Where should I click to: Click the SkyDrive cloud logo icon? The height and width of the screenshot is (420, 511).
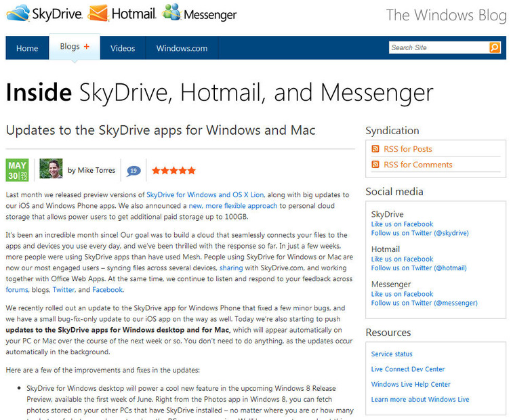click(x=18, y=13)
